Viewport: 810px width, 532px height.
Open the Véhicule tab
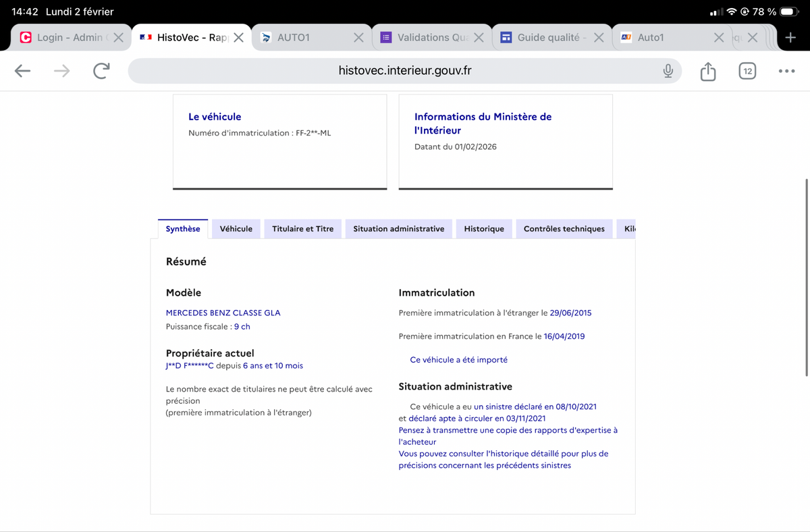pos(236,229)
